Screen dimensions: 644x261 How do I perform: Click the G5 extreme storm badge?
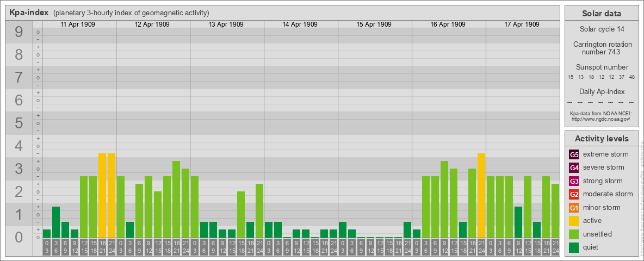point(574,154)
